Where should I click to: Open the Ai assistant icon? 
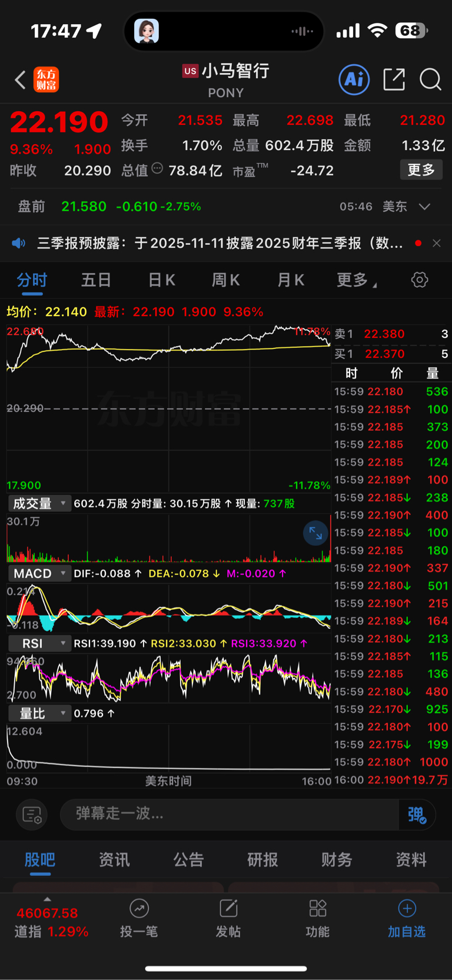coord(354,79)
